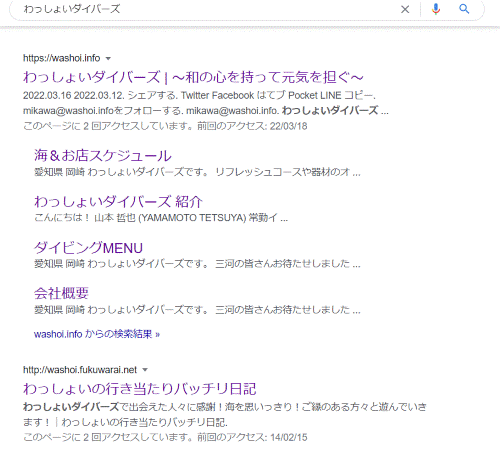Screen dimensions: 500x454
Task: Submit search using magnifying glass icon
Action: [464, 9]
